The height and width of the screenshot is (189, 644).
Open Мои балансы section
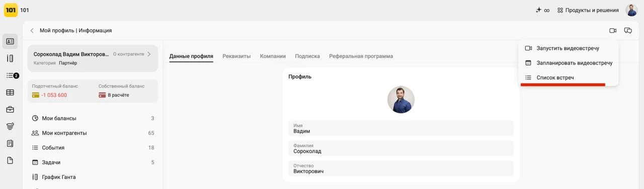click(93, 118)
